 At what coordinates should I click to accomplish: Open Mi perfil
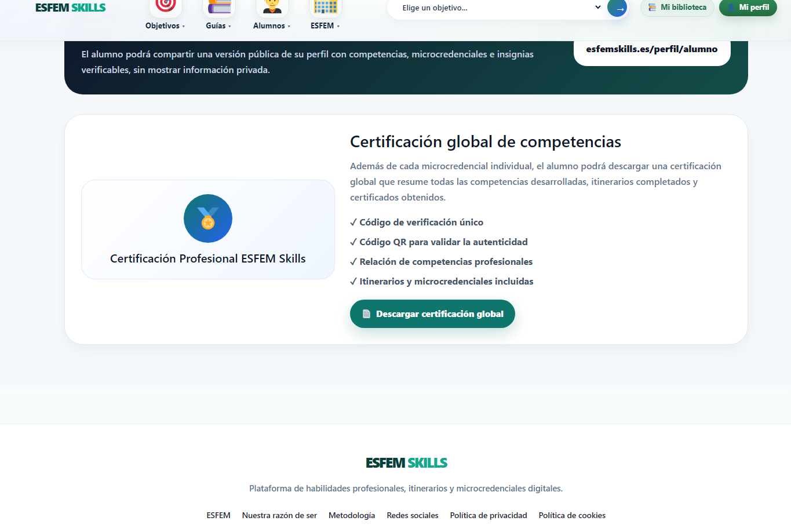[748, 8]
